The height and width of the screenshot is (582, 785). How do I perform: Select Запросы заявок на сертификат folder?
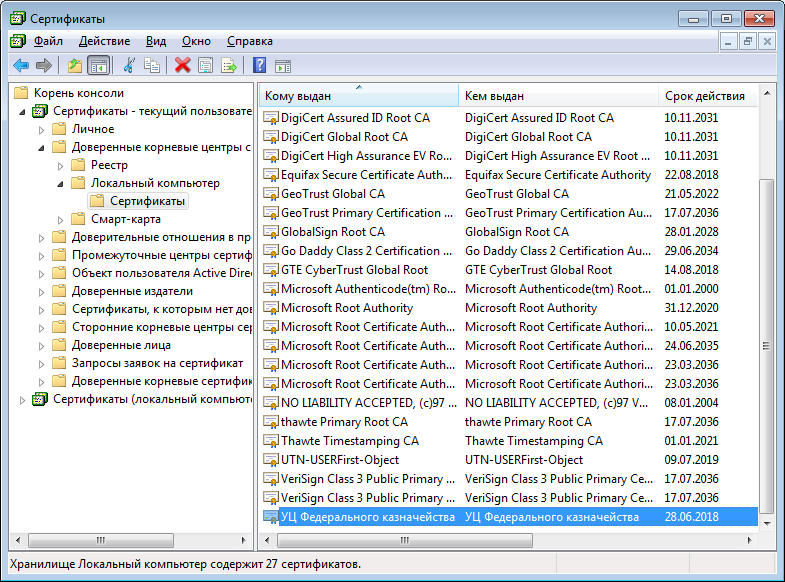(x=157, y=363)
